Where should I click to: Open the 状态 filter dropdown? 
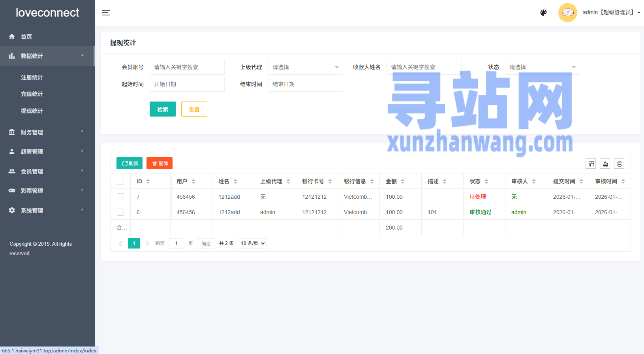pyautogui.click(x=542, y=67)
